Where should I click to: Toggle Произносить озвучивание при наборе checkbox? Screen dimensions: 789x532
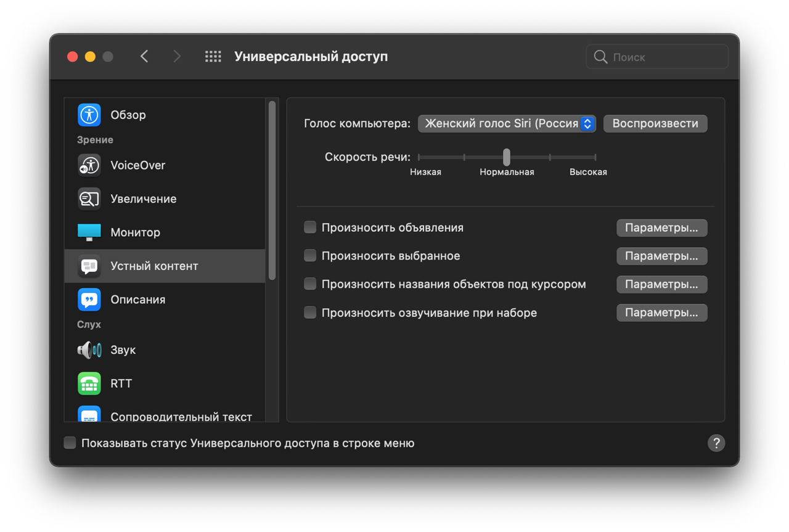tap(310, 313)
